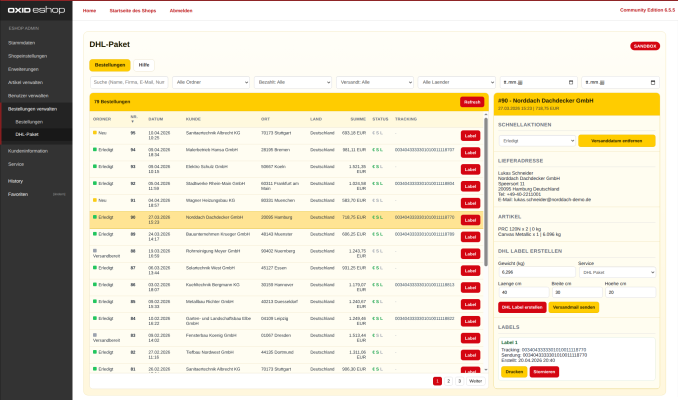Select order row Tiefbau Nordwest GmbH
This screenshot has width=678, height=400.
pos(286,355)
